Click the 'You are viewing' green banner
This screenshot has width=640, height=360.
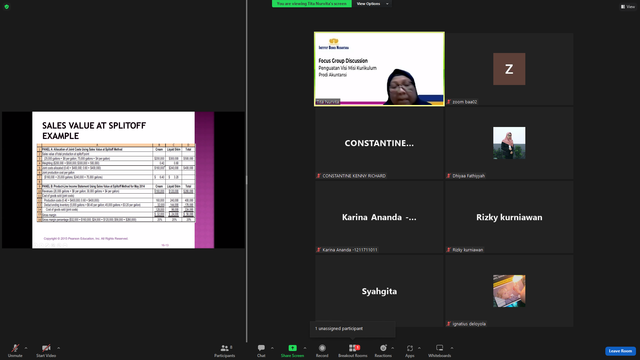click(311, 4)
